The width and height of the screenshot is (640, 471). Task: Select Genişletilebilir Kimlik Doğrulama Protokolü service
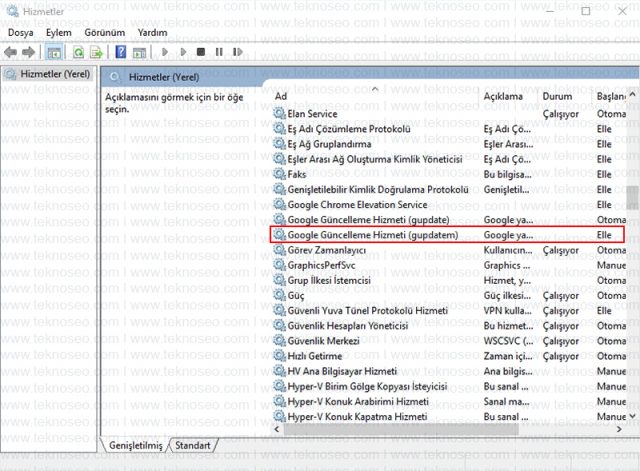tap(449, 189)
